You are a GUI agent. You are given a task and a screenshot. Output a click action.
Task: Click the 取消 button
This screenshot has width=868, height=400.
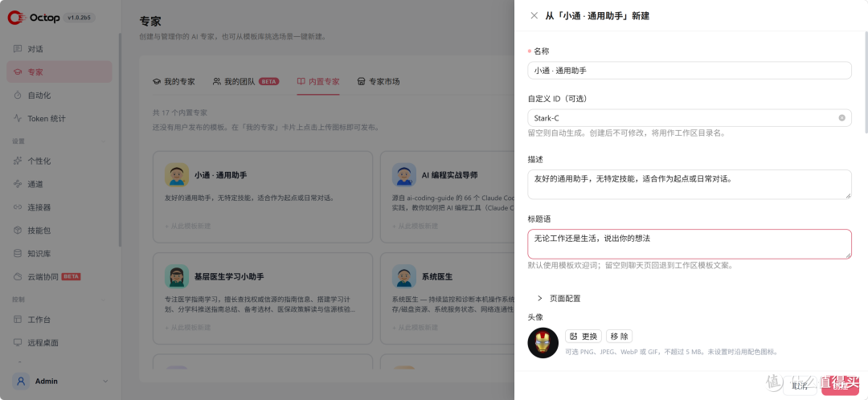click(800, 386)
